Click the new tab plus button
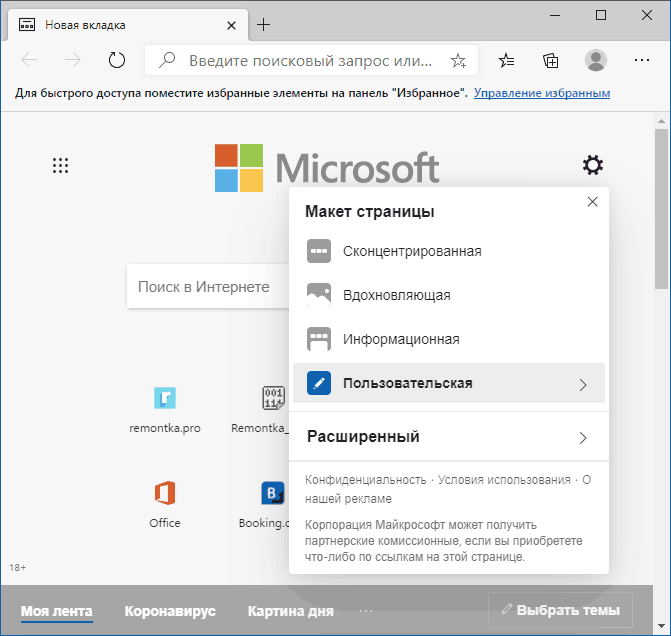Screen dimensions: 671x636 (263, 25)
